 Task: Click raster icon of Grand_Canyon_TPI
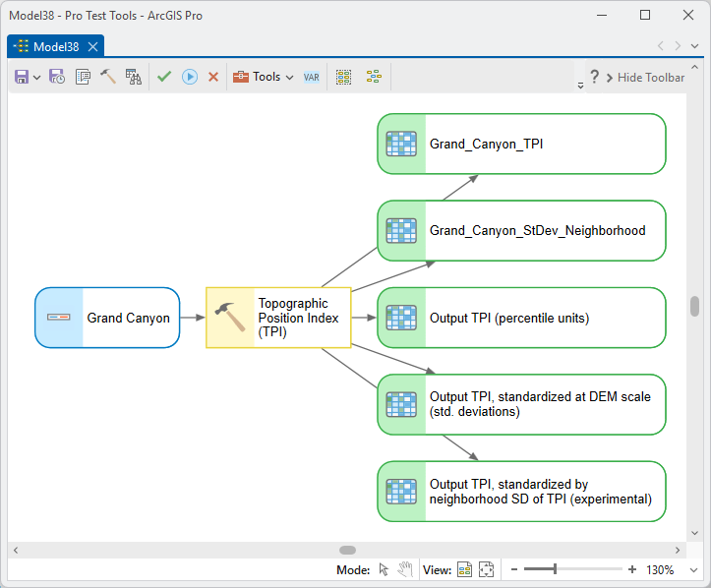[x=401, y=144]
